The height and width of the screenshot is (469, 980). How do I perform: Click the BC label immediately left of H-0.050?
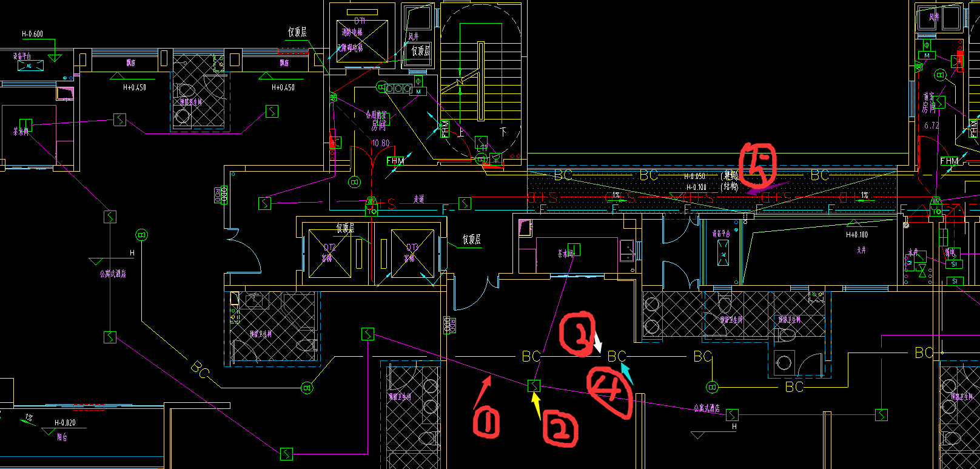click(x=649, y=175)
